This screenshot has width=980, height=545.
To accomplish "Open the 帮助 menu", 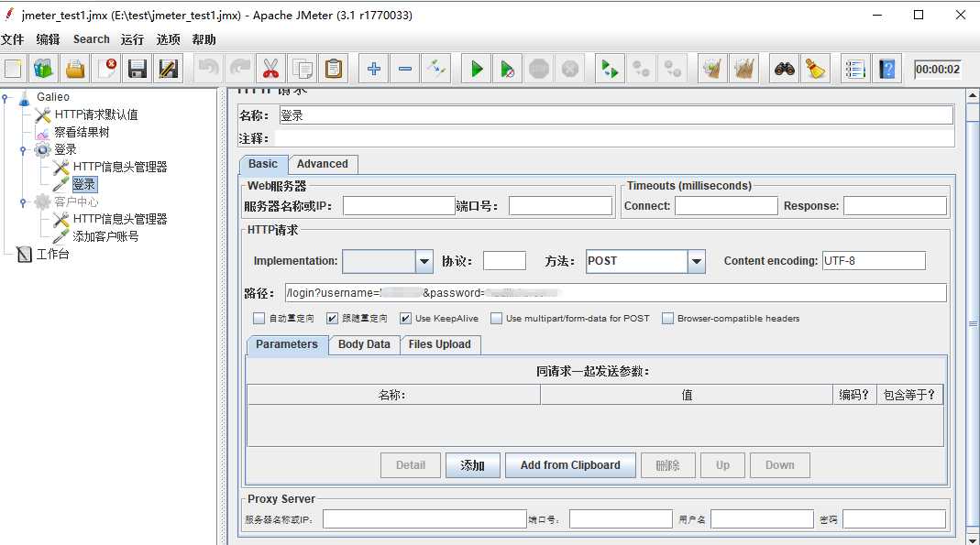I will click(204, 39).
